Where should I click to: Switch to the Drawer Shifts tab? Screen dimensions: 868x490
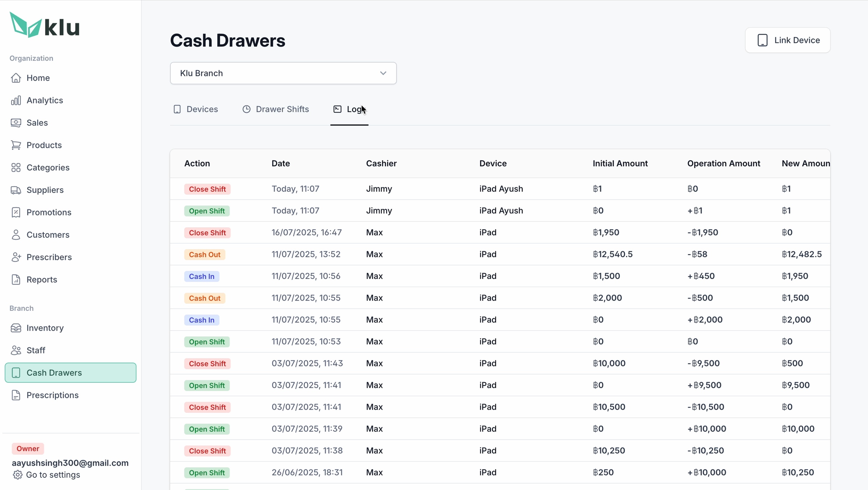(276, 109)
